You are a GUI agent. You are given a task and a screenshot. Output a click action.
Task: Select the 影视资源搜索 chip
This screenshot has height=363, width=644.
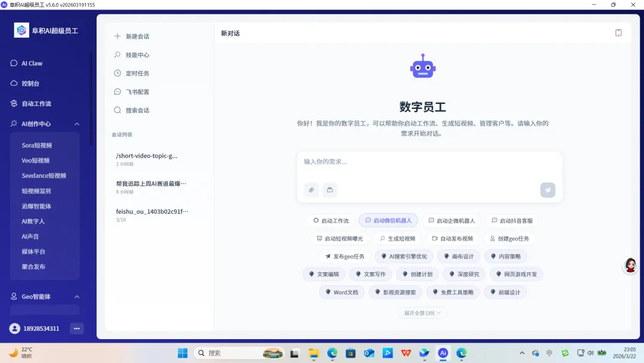(x=395, y=293)
